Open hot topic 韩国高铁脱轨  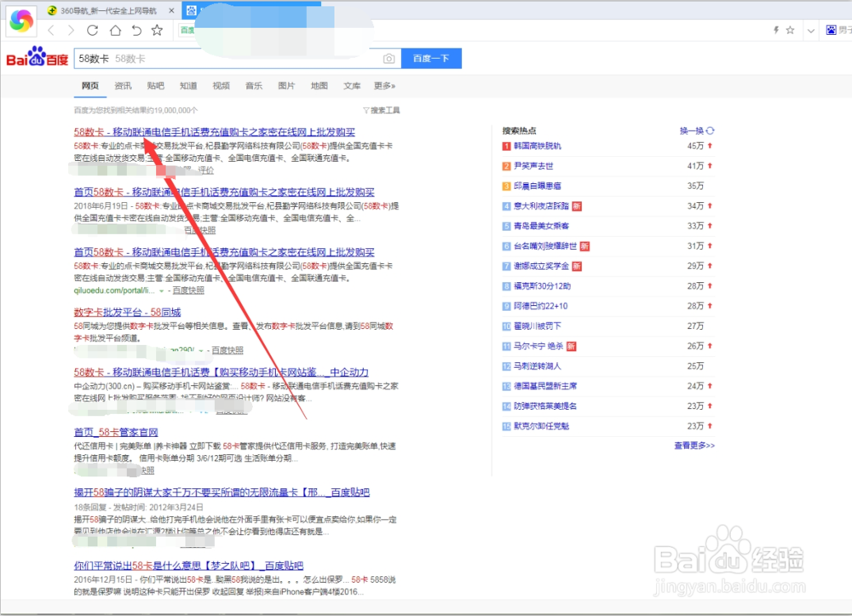coord(538,147)
